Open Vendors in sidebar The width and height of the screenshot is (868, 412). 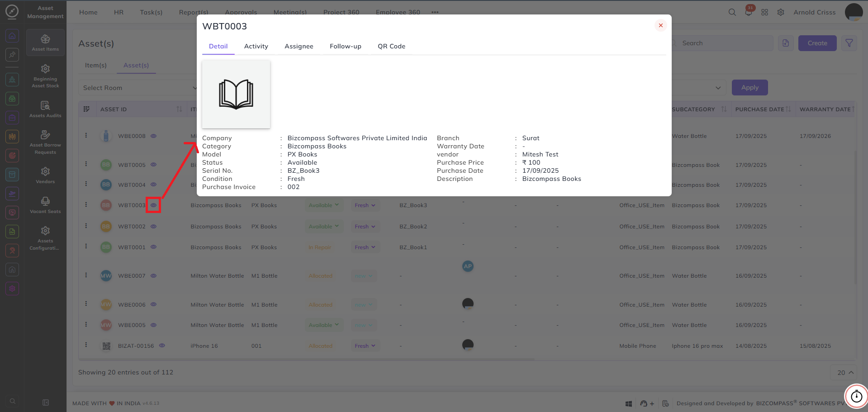point(45,175)
